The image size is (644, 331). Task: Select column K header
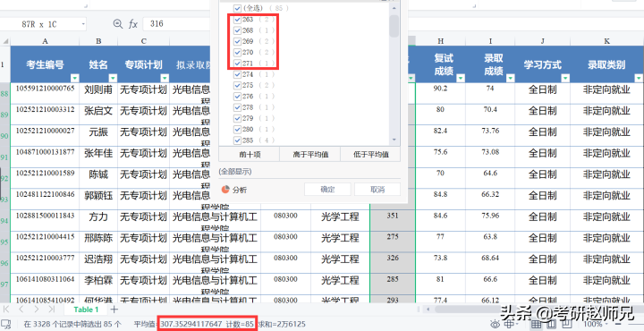606,41
